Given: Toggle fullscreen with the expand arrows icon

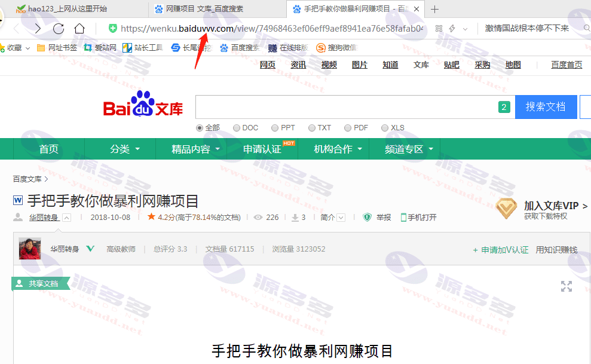Looking at the screenshot, I should [x=566, y=286].
